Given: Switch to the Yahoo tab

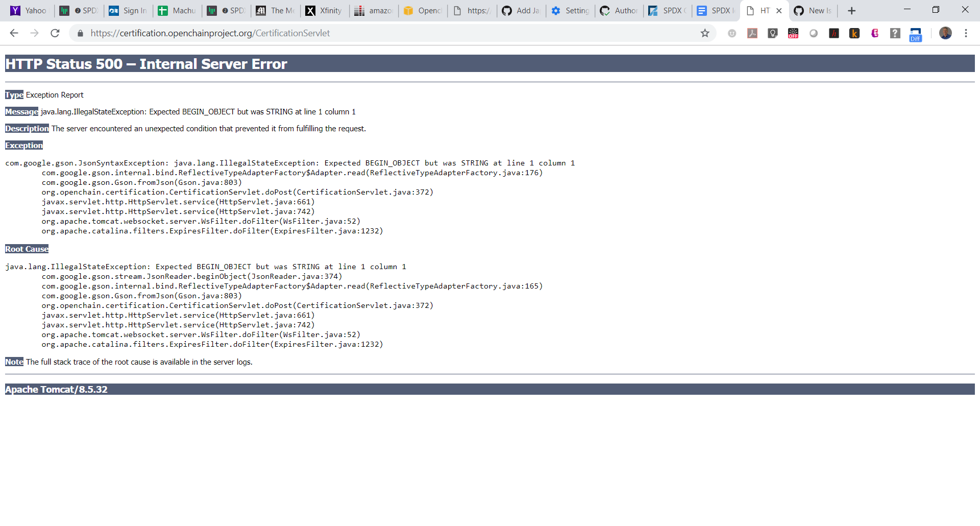Looking at the screenshot, I should click(x=29, y=10).
